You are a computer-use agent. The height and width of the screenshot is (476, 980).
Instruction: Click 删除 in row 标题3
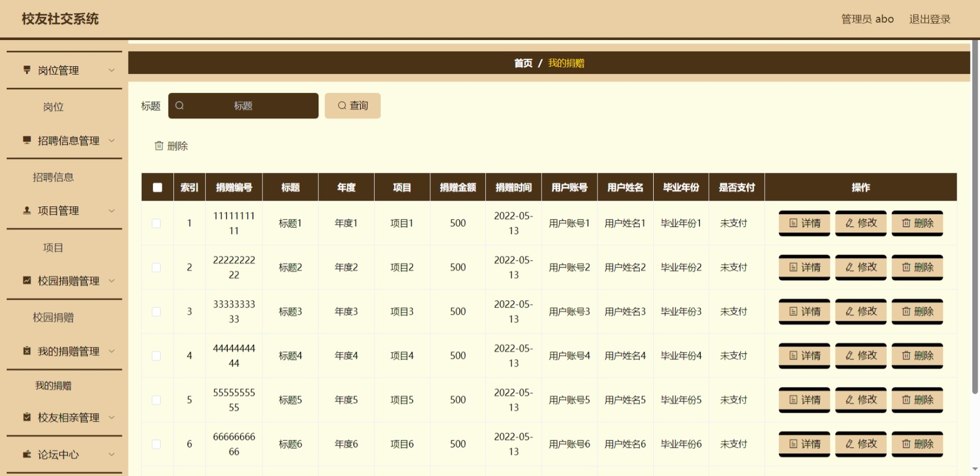[917, 311]
